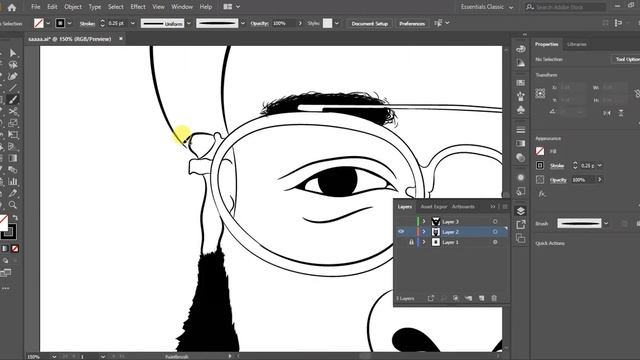Select the Blend tool

click(x=13, y=169)
